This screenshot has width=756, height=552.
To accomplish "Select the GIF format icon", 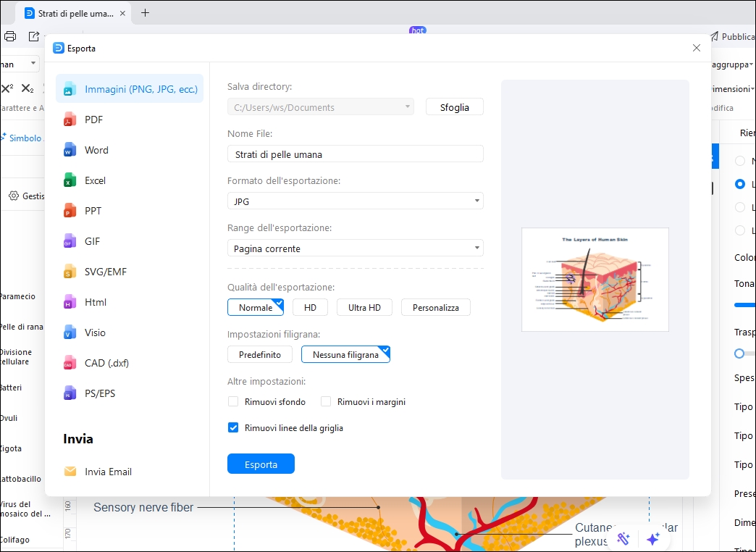I will 69,241.
